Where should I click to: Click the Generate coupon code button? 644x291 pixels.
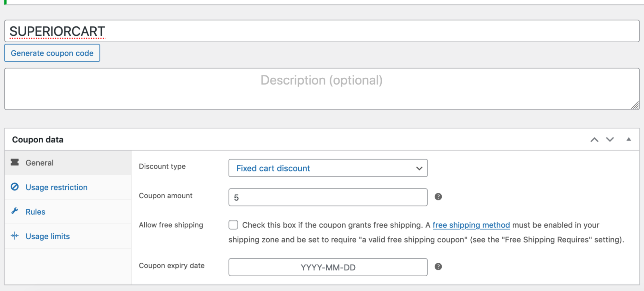(x=52, y=53)
